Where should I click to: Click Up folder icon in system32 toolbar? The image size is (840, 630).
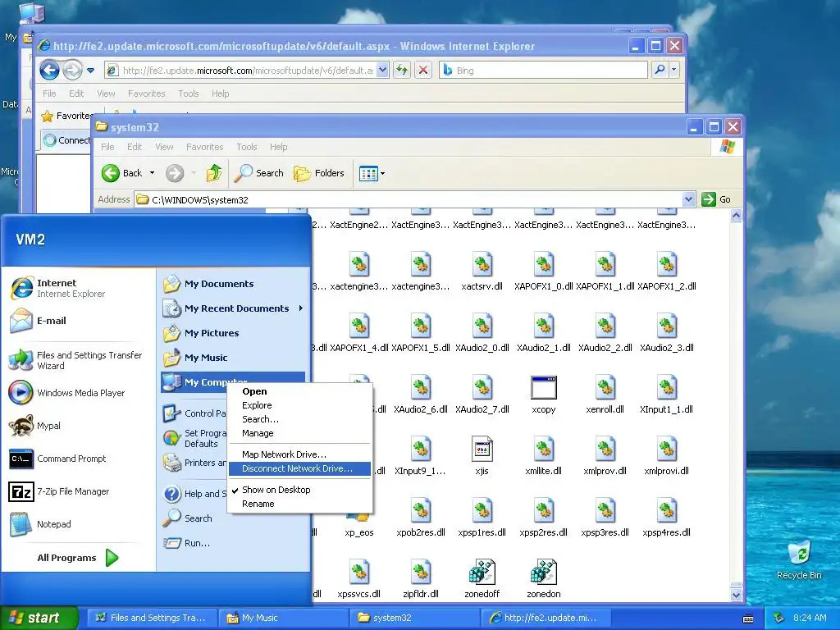214,173
